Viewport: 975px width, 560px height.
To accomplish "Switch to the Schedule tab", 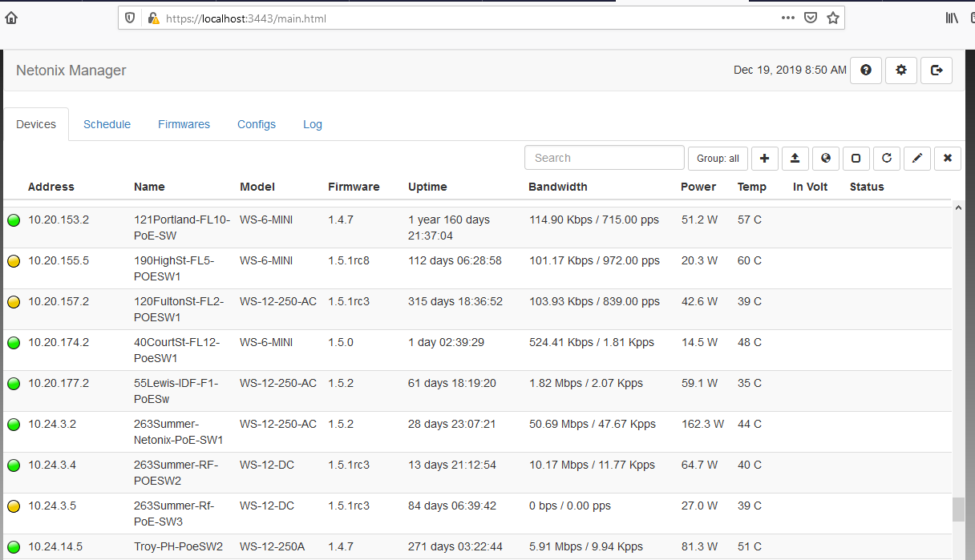I will [107, 124].
